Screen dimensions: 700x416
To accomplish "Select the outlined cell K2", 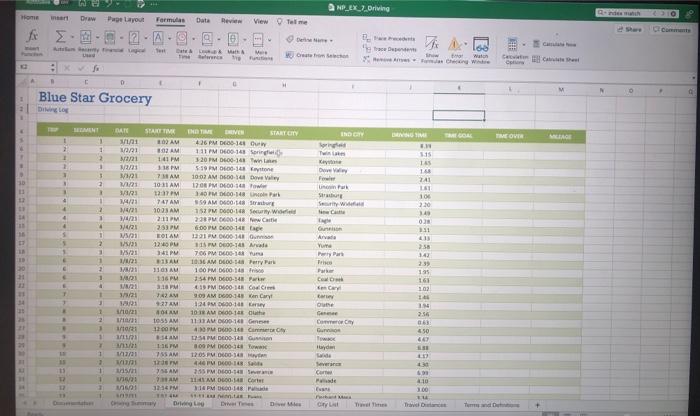I will 458,116.
